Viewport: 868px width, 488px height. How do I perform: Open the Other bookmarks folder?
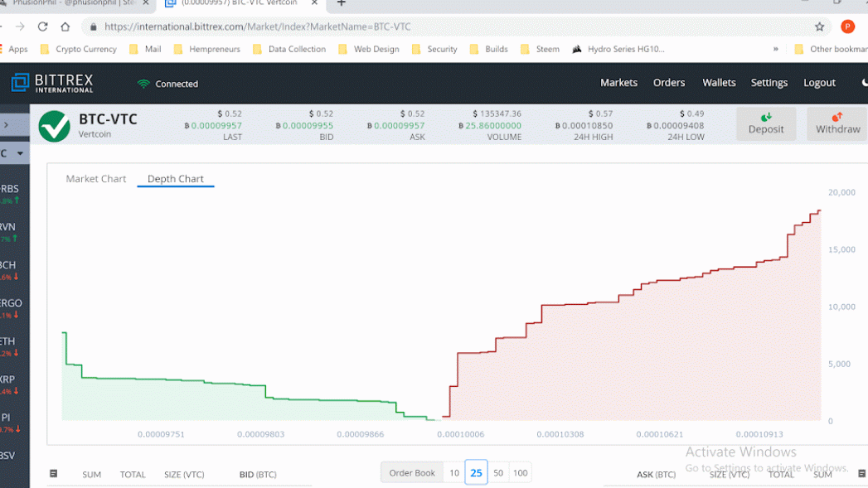831,49
